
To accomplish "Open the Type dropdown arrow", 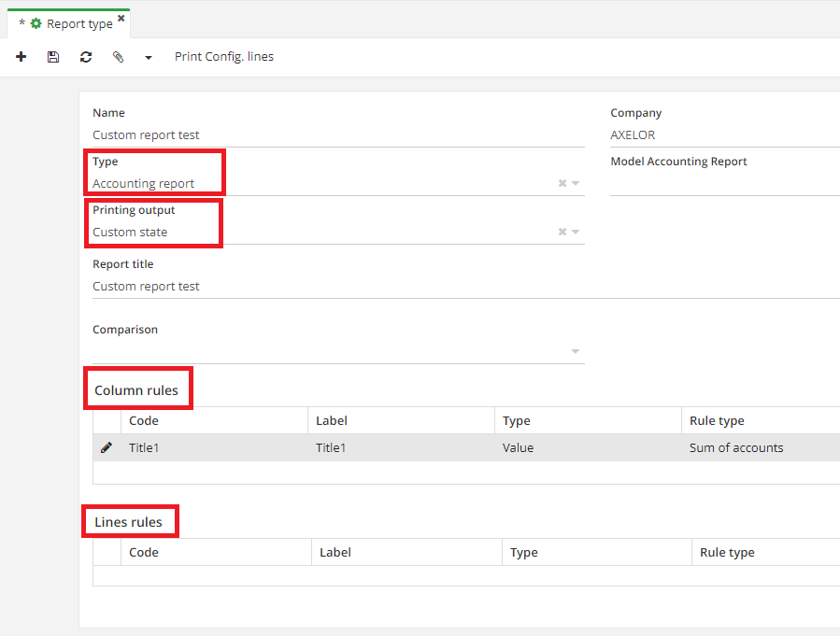I will [x=577, y=184].
